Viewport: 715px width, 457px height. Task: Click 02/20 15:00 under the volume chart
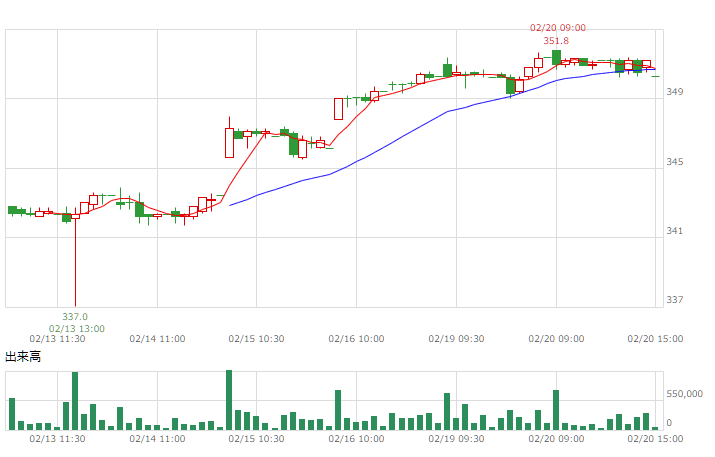coord(655,439)
